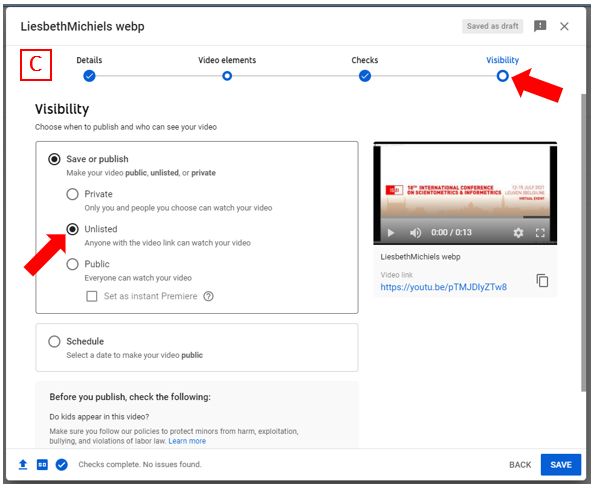The width and height of the screenshot is (595, 488).
Task: Go to the Video elements step
Action: tap(227, 76)
